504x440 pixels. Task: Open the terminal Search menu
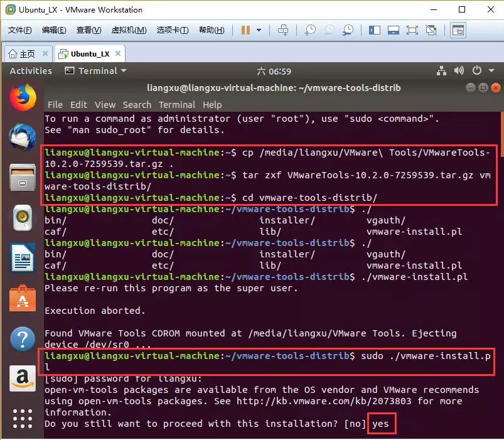(137, 105)
